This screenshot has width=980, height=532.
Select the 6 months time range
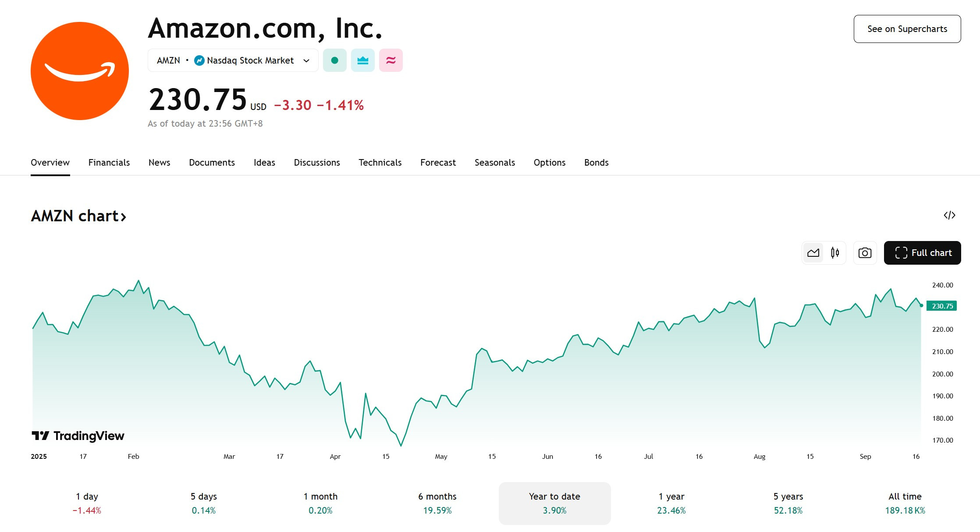tap(437, 503)
